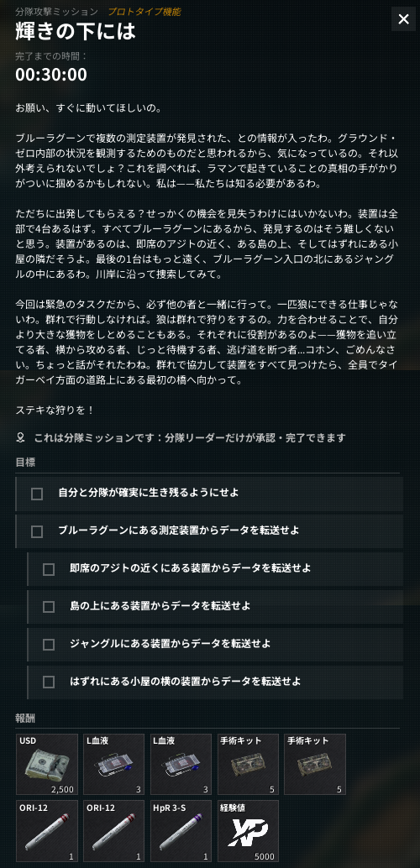The height and width of the screenshot is (868, 420).
Task: Select the second L血液 blood bag reward
Action: [181, 765]
